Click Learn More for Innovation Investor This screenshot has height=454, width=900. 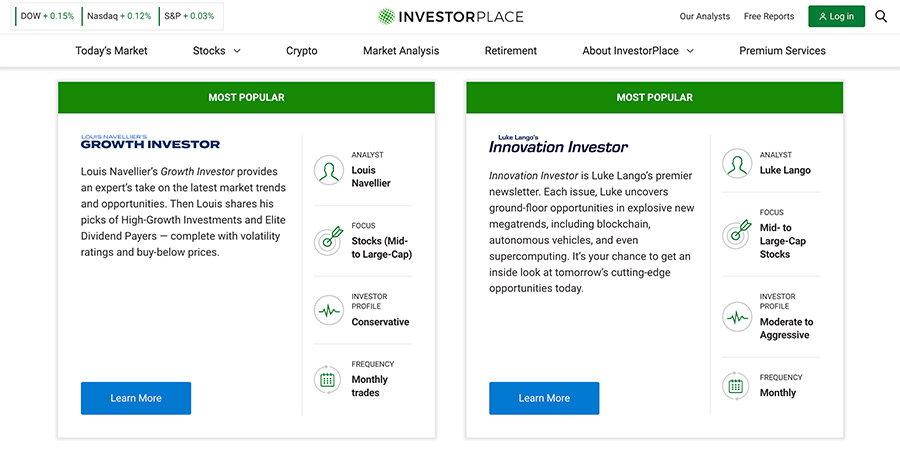point(544,398)
